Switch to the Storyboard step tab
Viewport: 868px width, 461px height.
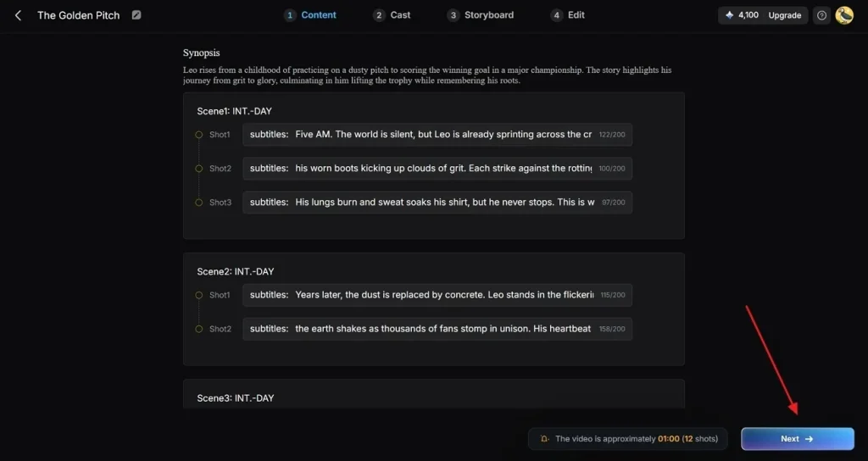481,15
